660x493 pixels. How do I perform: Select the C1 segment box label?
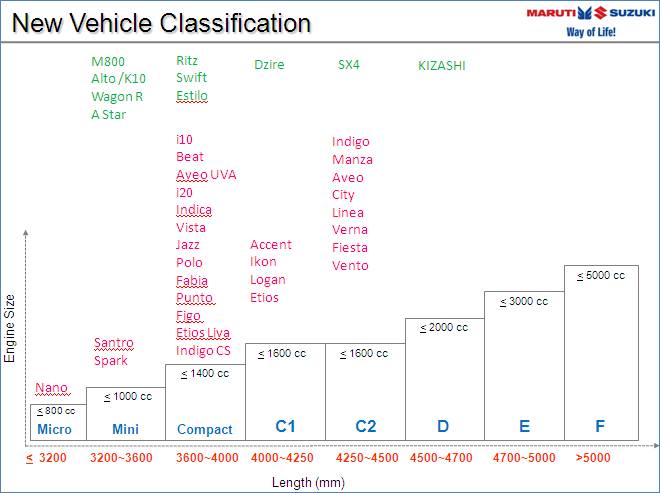click(x=286, y=427)
